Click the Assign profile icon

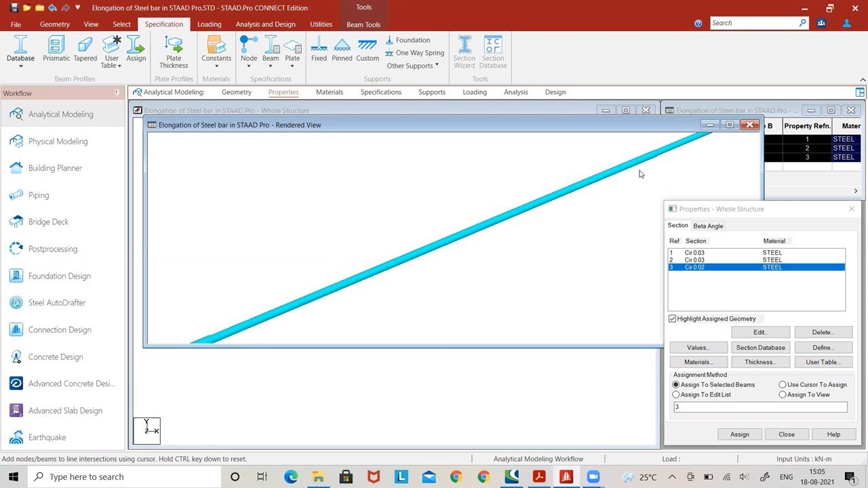coord(136,49)
